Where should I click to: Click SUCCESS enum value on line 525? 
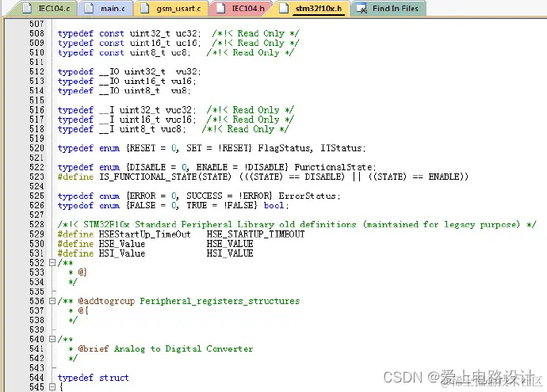click(x=204, y=196)
